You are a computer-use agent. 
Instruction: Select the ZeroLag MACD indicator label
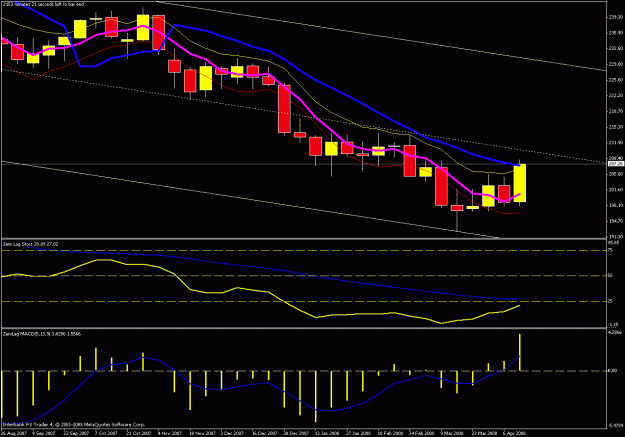(42, 334)
